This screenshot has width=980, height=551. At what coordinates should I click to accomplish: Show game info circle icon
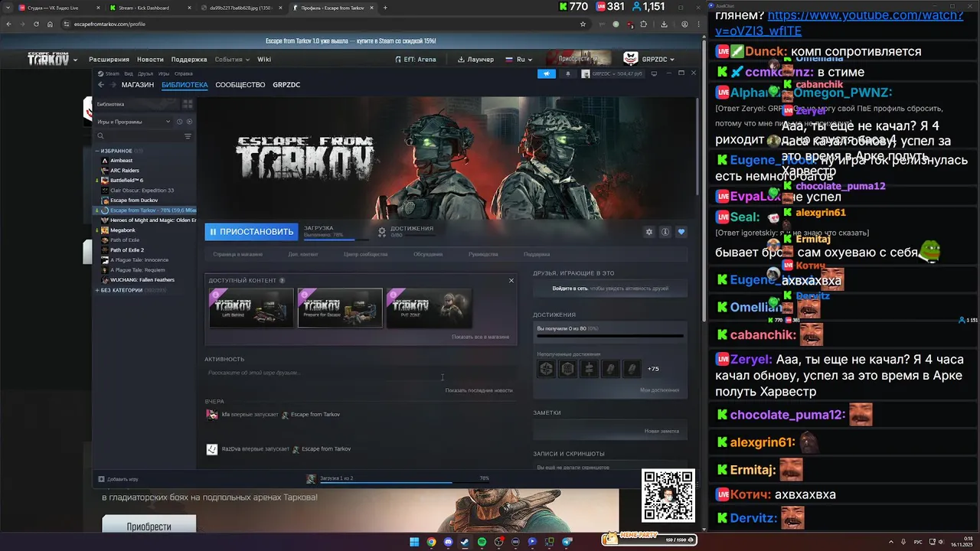[x=665, y=232]
